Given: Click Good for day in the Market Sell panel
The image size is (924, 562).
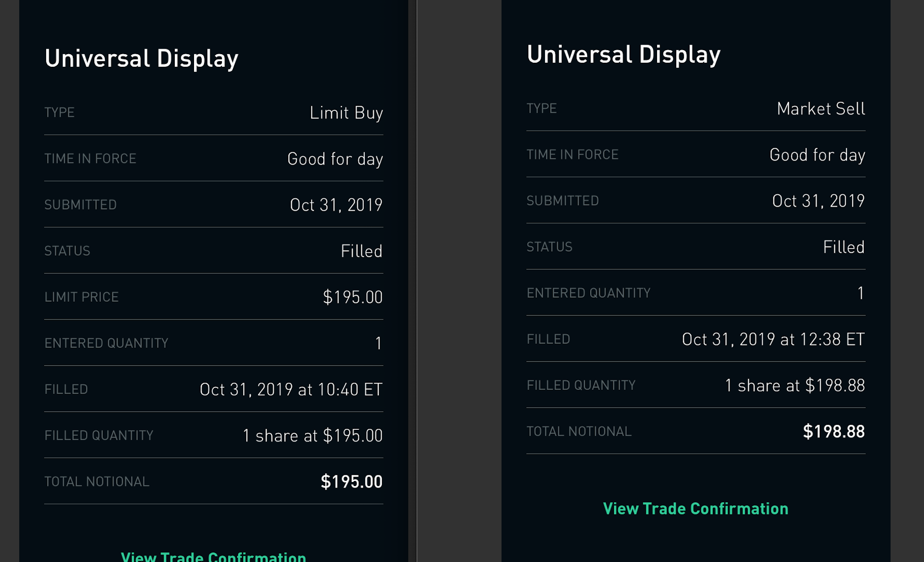Looking at the screenshot, I should 817,155.
